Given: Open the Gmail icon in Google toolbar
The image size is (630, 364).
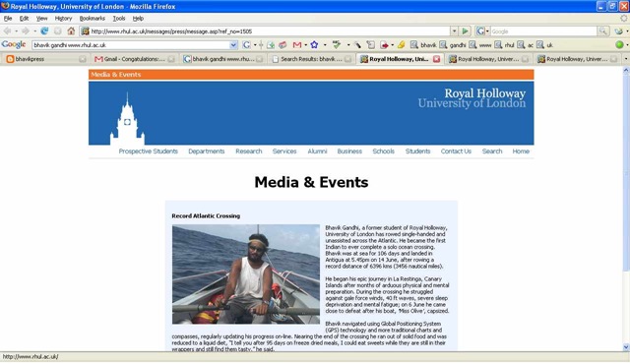Looking at the screenshot, I should (297, 45).
